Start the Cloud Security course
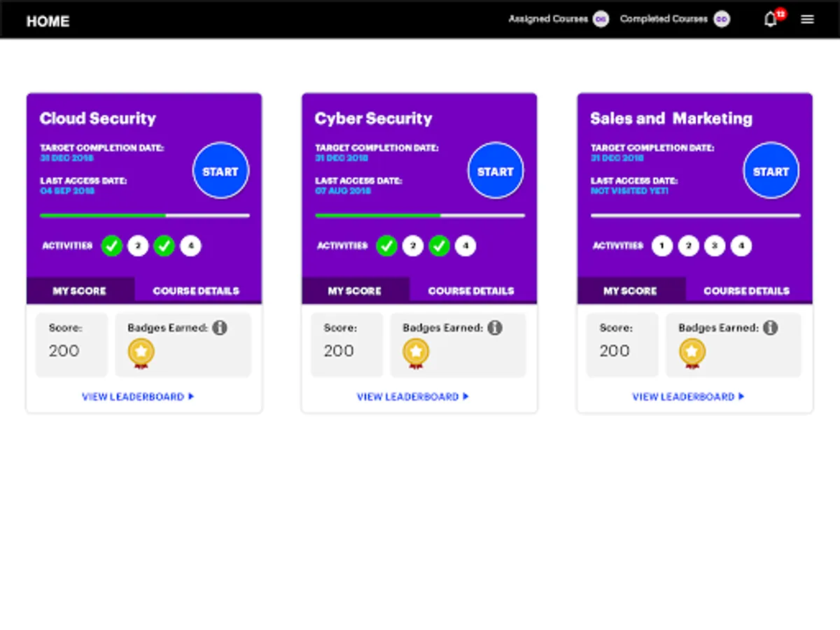840x630 pixels. 220,171
